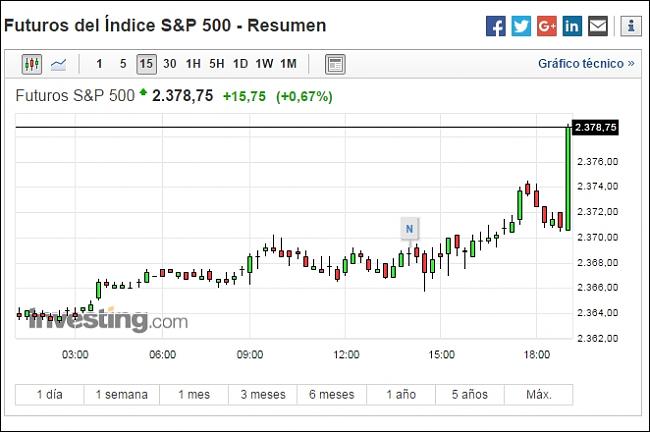Click the price 2.378,75 in header
Viewport: 650px width, 432px height.
click(x=182, y=96)
